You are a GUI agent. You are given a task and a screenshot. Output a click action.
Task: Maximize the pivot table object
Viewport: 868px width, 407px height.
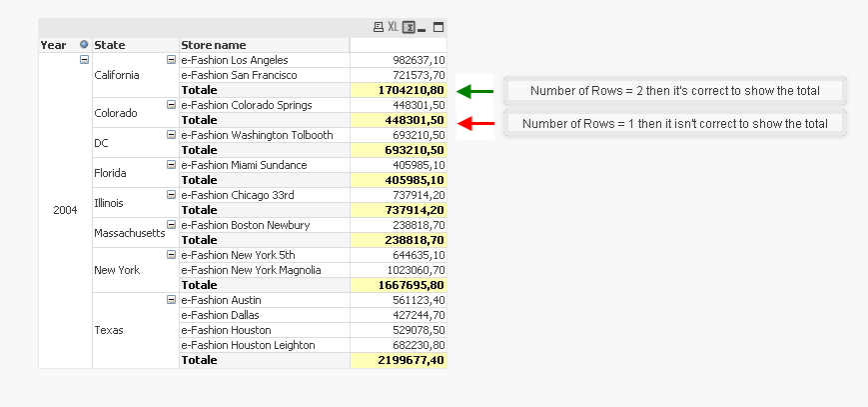click(x=437, y=27)
